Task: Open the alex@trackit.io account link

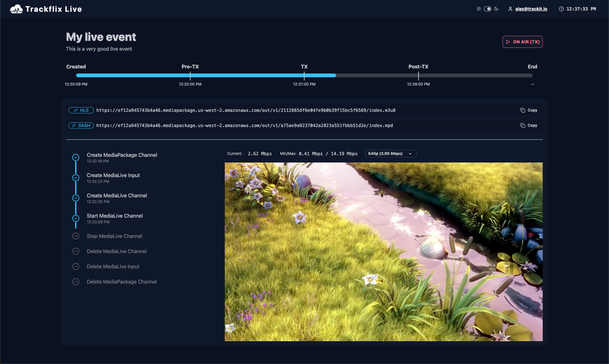Action: 531,9
